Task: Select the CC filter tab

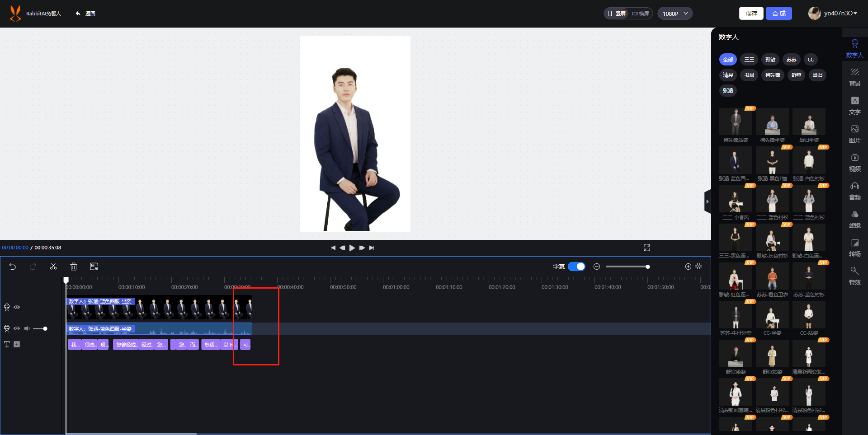Action: click(811, 60)
